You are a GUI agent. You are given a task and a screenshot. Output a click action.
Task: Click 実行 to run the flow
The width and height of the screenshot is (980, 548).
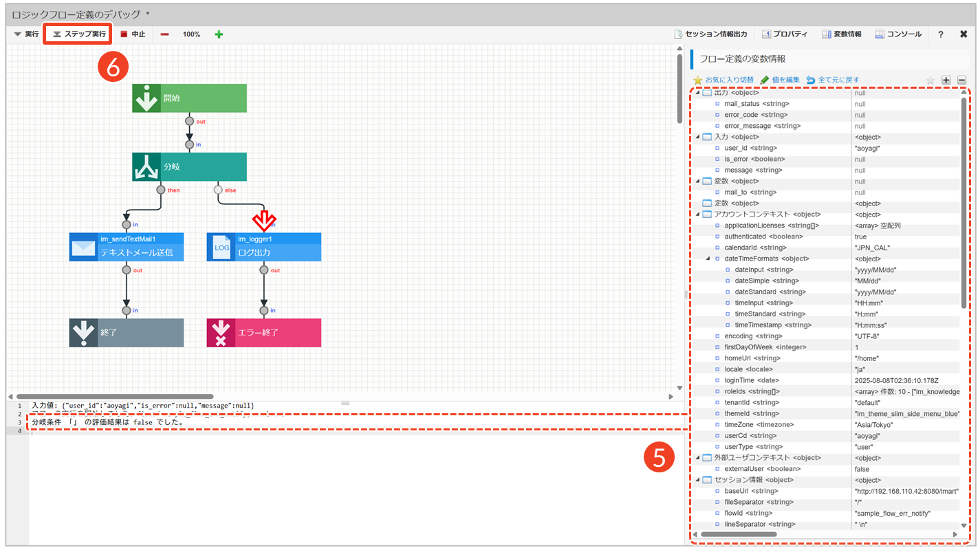click(27, 34)
